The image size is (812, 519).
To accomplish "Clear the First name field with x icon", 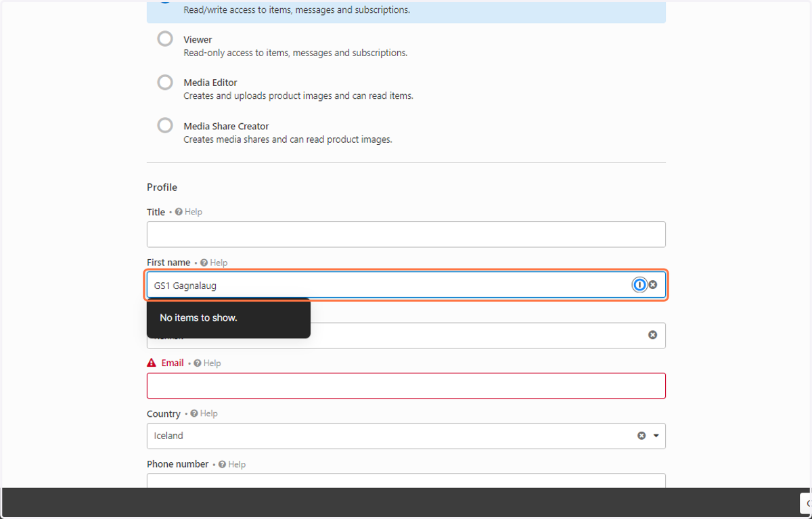I will click(653, 285).
